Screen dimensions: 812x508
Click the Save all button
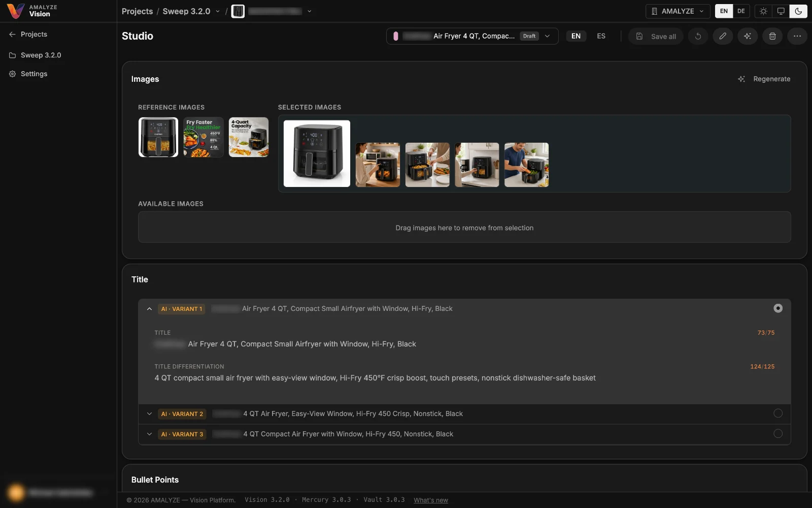pyautogui.click(x=656, y=36)
